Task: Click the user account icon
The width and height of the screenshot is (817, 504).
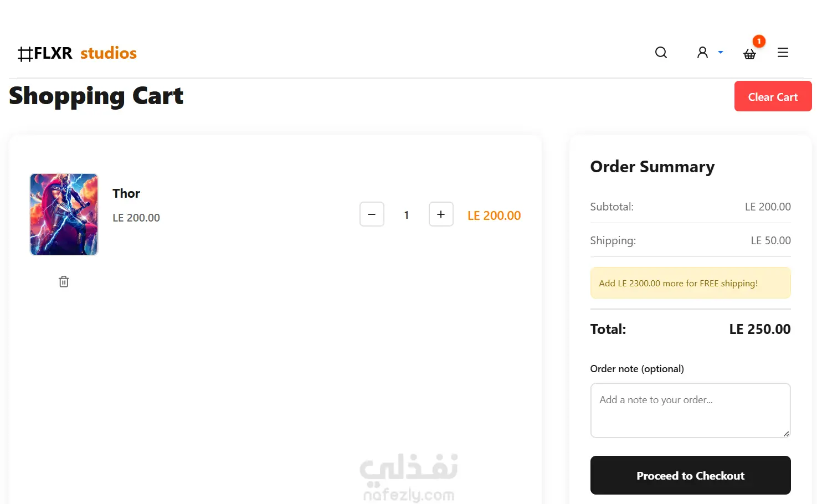Action: pyautogui.click(x=702, y=53)
